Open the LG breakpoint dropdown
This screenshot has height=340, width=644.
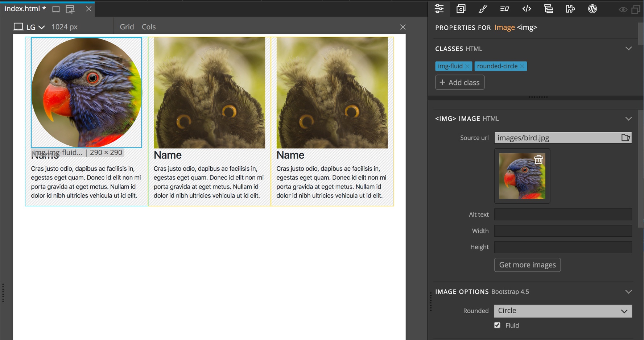tap(36, 27)
